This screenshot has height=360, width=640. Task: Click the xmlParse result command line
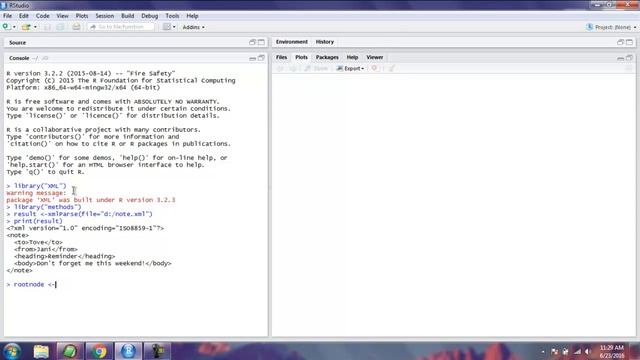pyautogui.click(x=79, y=214)
